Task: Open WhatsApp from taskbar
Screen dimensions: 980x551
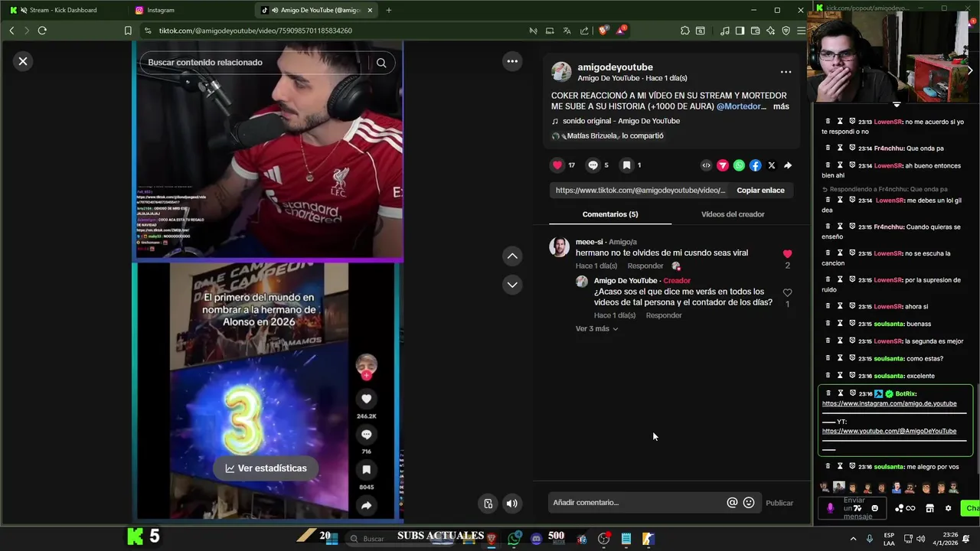Action: click(514, 539)
